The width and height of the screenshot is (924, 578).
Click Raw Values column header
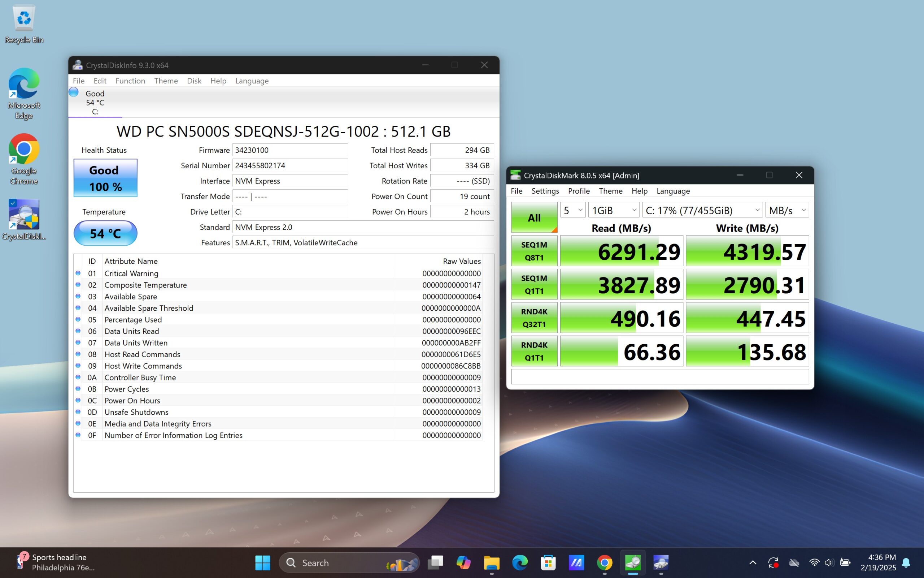pyautogui.click(x=437, y=261)
